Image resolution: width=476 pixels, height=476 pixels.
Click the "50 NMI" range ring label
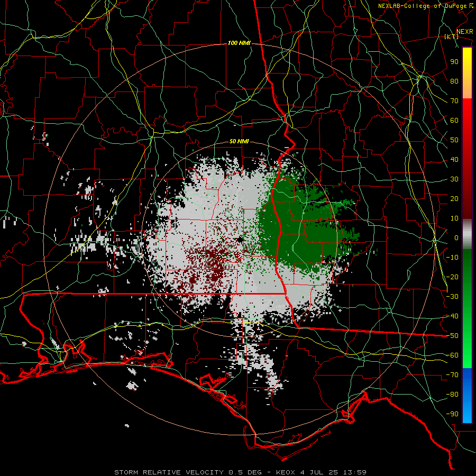click(239, 141)
